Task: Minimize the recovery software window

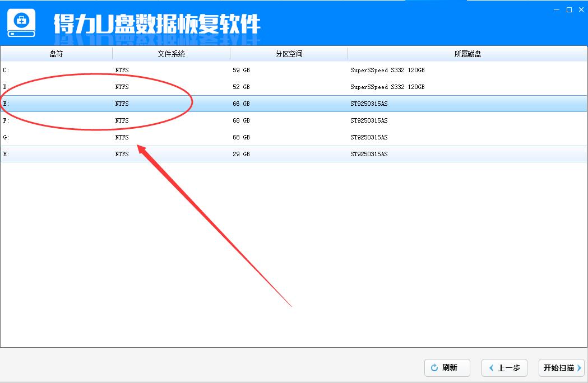Action: tap(555, 10)
